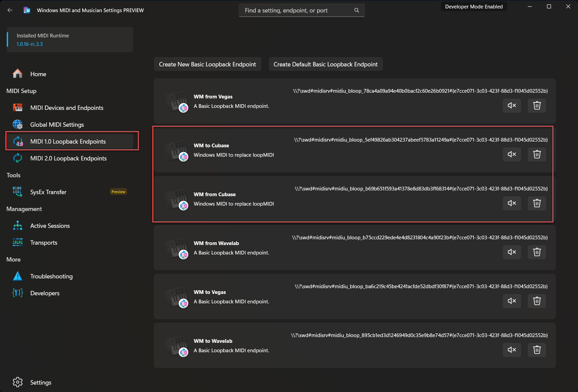The image size is (578, 392).
Task: Click the WM to Vegas endpoint name
Action: click(x=210, y=292)
